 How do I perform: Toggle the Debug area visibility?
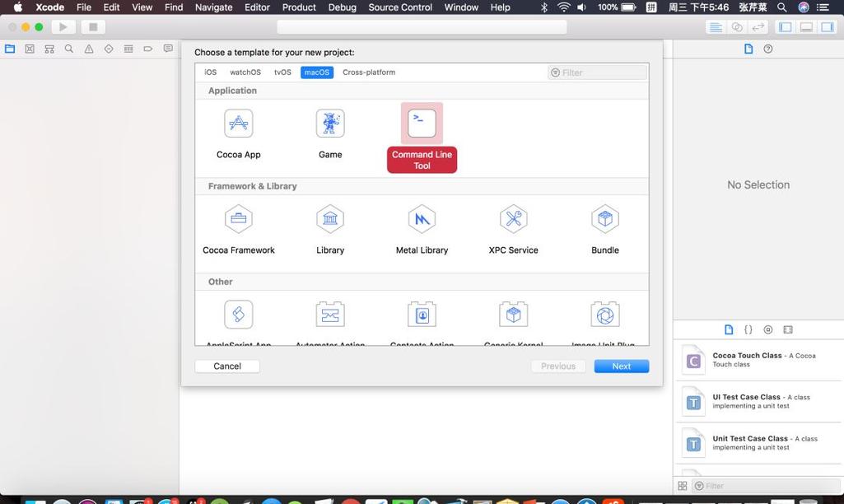click(x=806, y=27)
